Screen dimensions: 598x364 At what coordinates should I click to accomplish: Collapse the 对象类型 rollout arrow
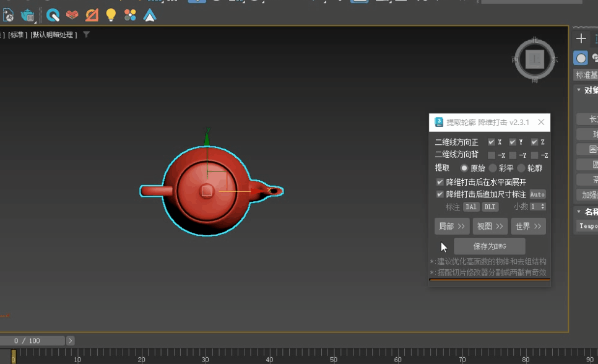click(579, 90)
